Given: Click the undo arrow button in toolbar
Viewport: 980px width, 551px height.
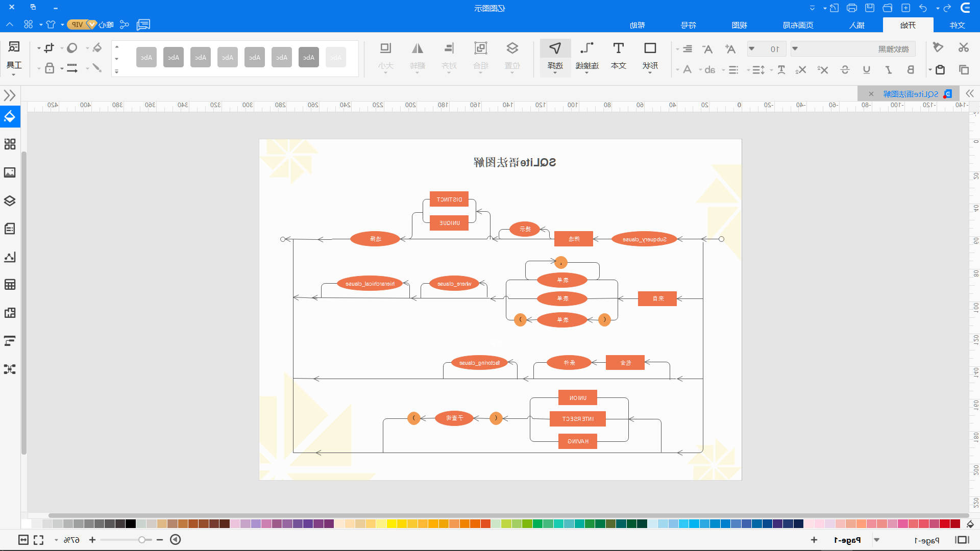Looking at the screenshot, I should [x=923, y=8].
